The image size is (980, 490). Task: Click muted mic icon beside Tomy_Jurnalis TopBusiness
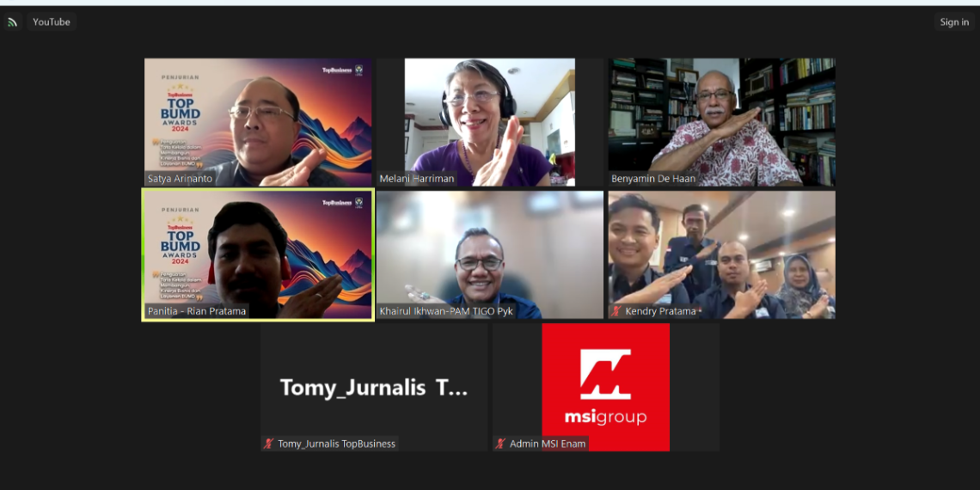[269, 444]
